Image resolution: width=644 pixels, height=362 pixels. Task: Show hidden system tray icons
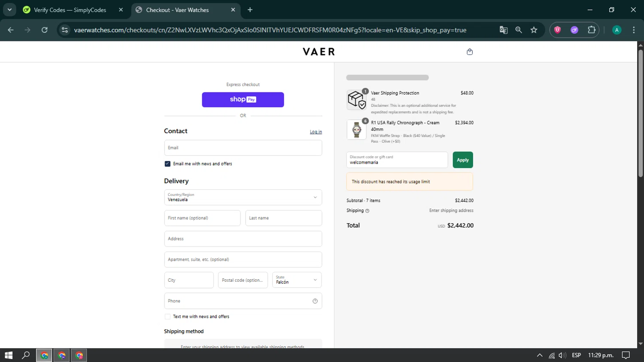[x=540, y=355]
